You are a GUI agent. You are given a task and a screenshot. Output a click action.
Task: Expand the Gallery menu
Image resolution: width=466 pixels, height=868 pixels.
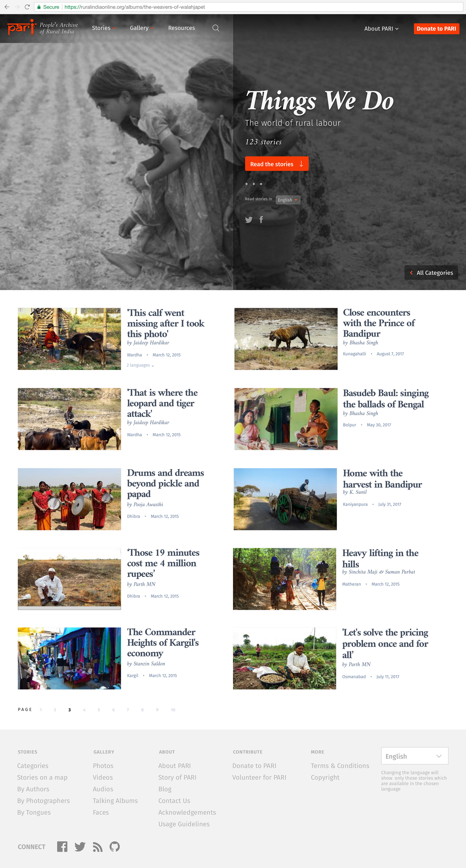point(142,28)
